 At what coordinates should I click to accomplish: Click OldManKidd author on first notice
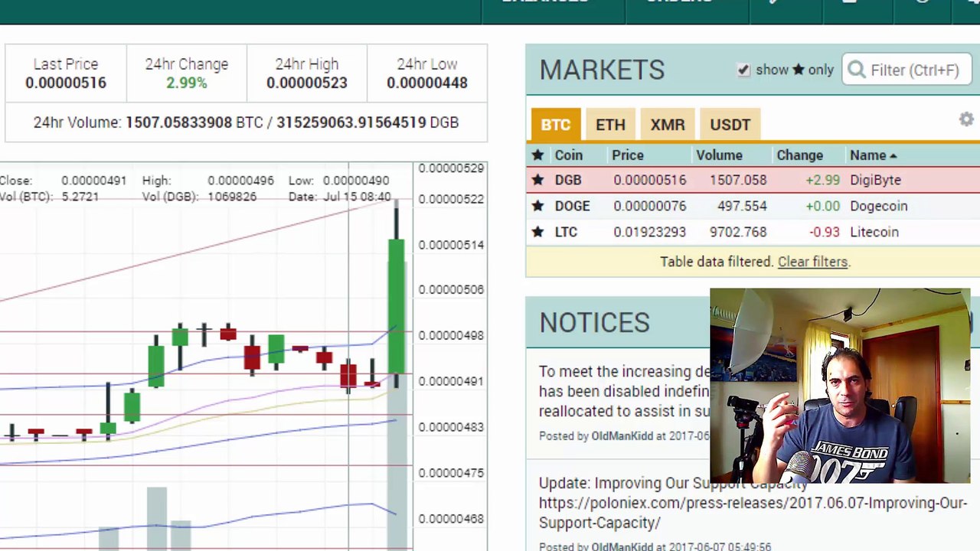pyautogui.click(x=622, y=435)
